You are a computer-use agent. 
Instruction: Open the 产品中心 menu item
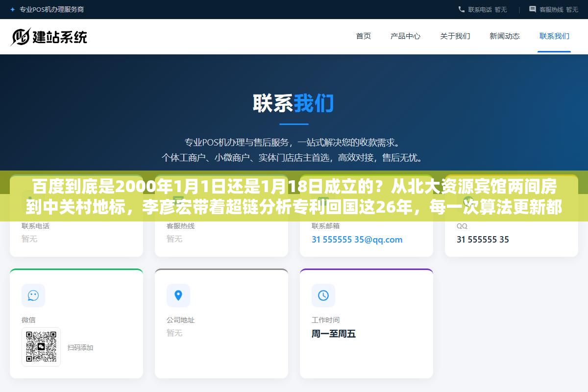tap(405, 36)
